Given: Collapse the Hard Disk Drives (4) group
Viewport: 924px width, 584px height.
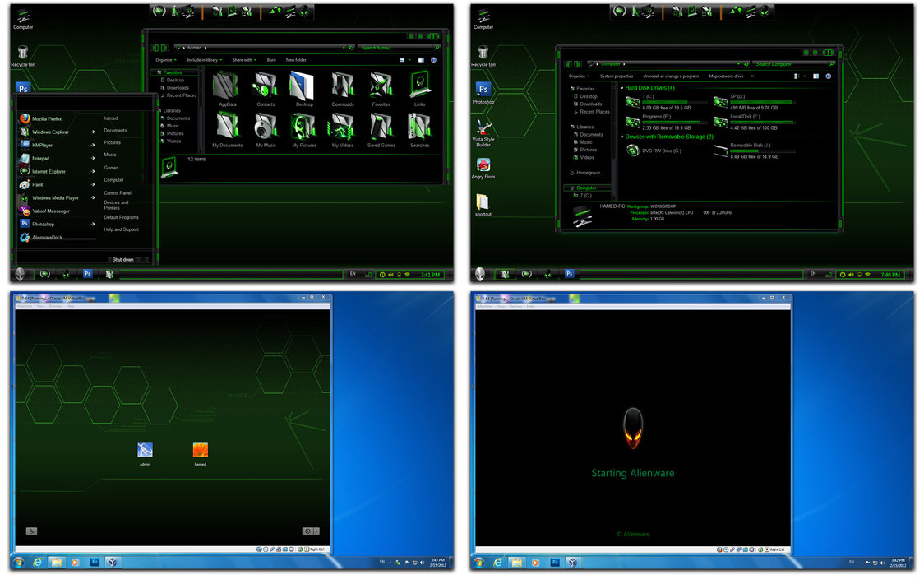Looking at the screenshot, I should tap(622, 88).
